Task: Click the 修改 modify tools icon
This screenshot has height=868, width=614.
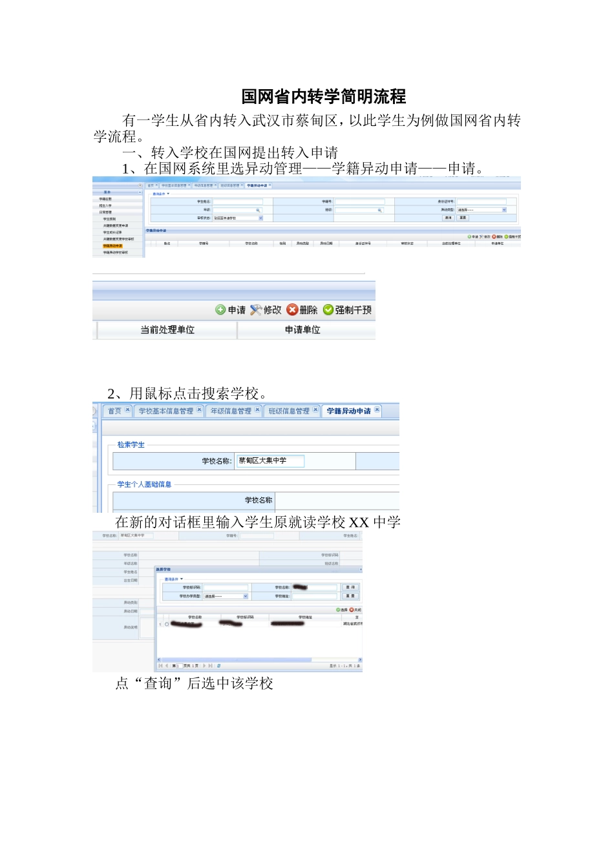Action: tap(255, 310)
